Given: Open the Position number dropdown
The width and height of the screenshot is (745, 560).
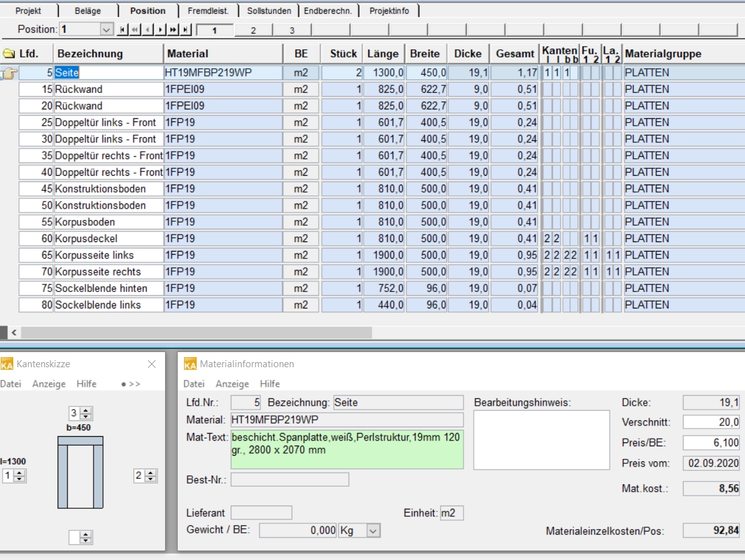Looking at the screenshot, I should tap(106, 30).
